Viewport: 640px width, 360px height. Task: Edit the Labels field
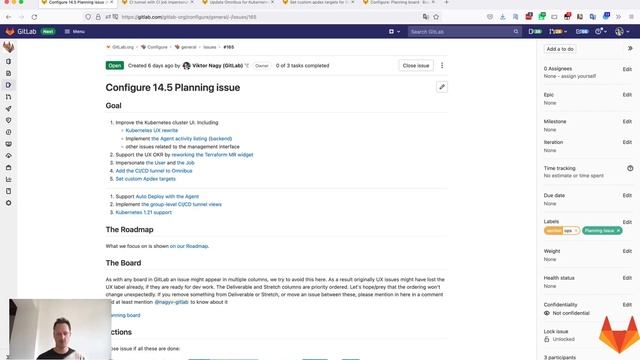(627, 222)
